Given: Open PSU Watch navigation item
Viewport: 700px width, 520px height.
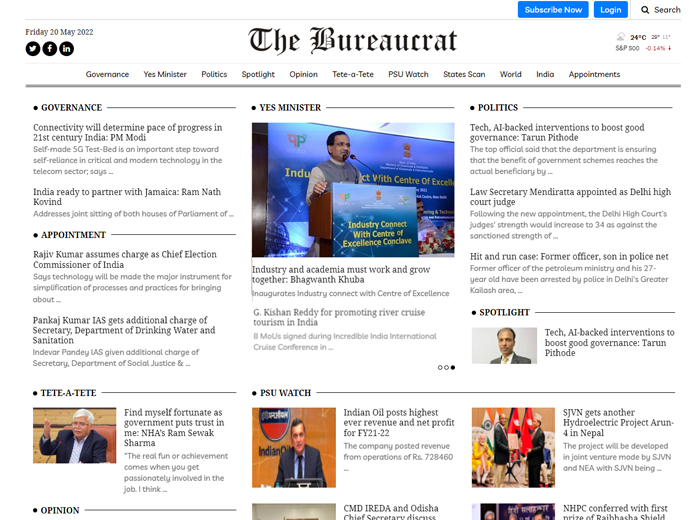Looking at the screenshot, I should point(408,74).
